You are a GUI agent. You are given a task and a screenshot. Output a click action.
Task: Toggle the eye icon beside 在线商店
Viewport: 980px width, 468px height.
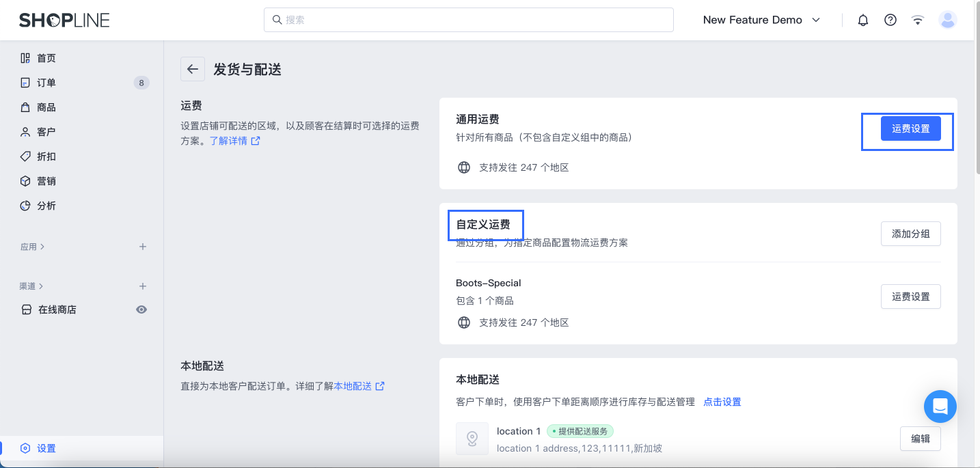coord(141,309)
